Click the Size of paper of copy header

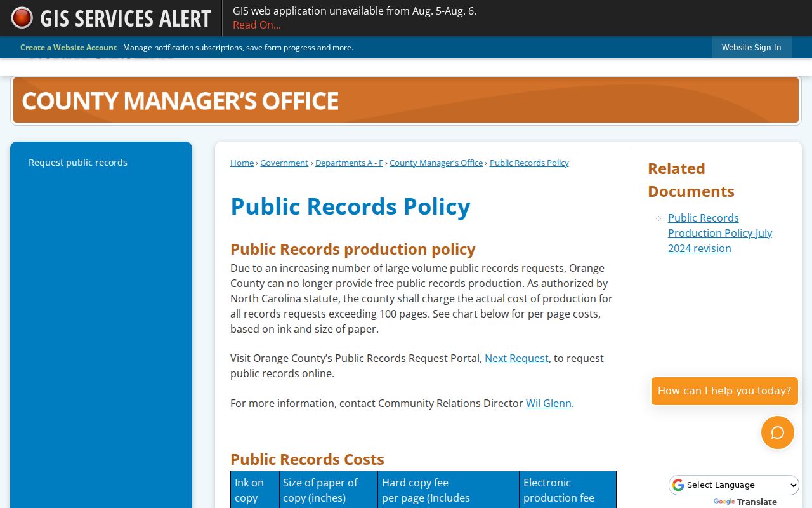(x=329, y=490)
